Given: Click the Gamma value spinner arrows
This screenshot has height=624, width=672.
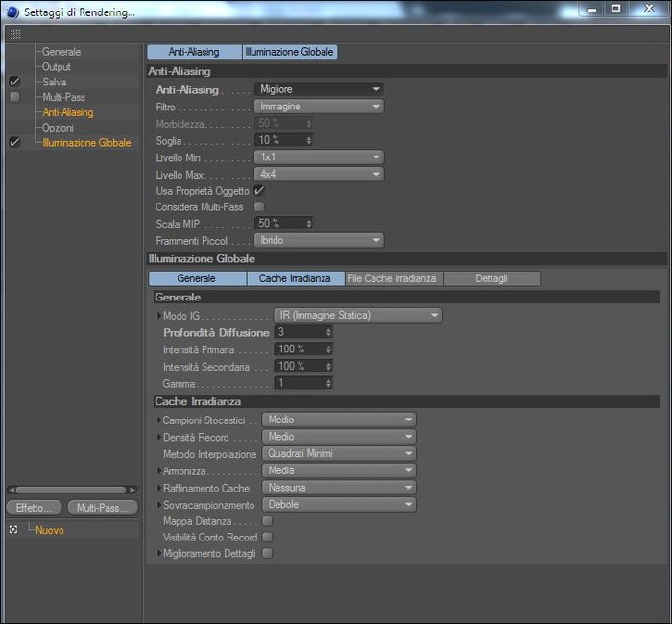Looking at the screenshot, I should [328, 383].
